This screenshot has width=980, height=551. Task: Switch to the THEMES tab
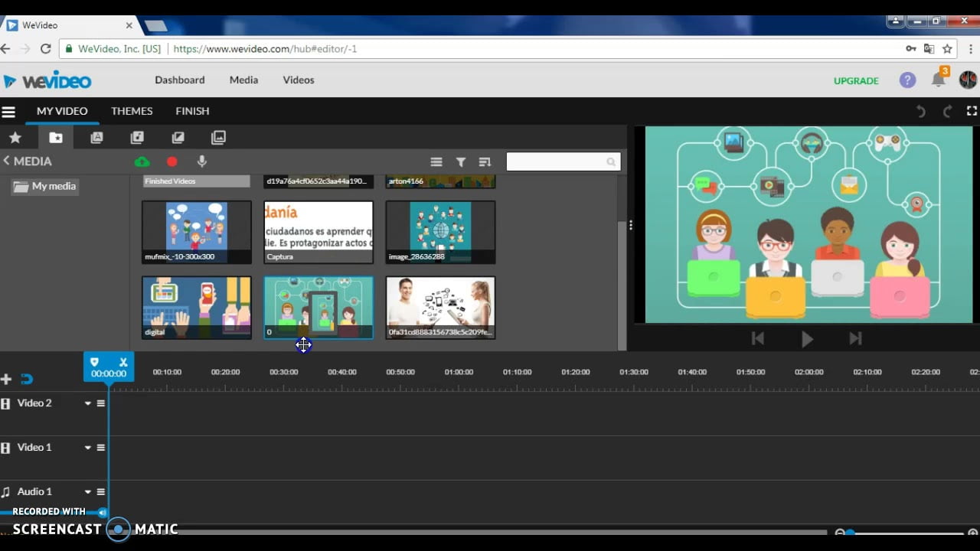[132, 111]
